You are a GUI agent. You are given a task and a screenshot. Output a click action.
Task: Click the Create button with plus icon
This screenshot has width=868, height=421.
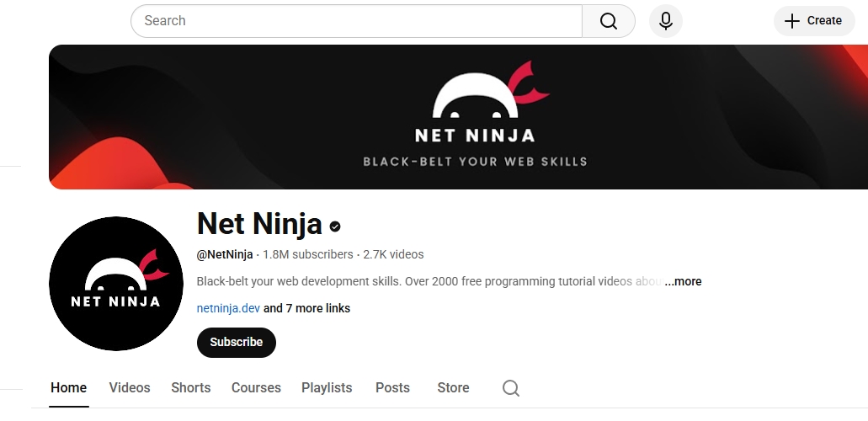tap(814, 21)
